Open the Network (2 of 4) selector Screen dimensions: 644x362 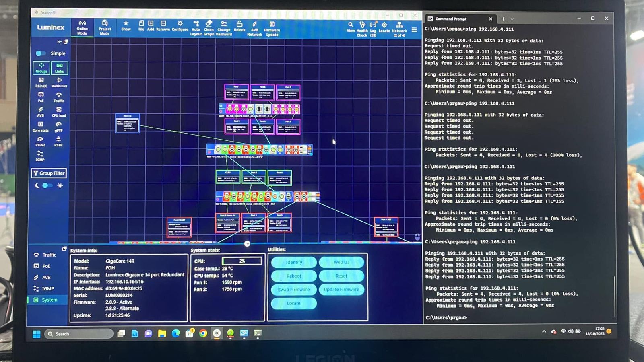click(399, 30)
